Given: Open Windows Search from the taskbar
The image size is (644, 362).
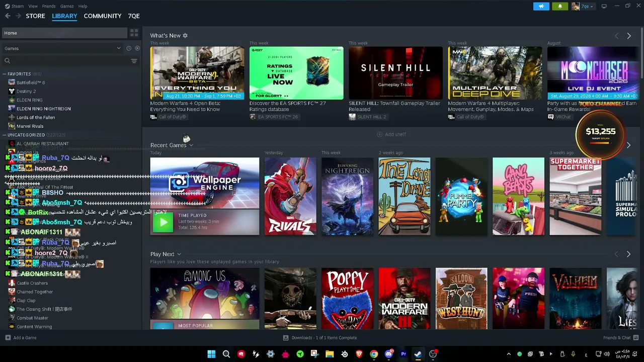Looking at the screenshot, I should coord(226,354).
